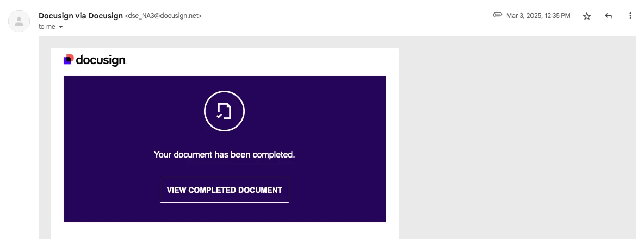Expand recipient details arrow beside "to me"
644x239 pixels.
(61, 27)
